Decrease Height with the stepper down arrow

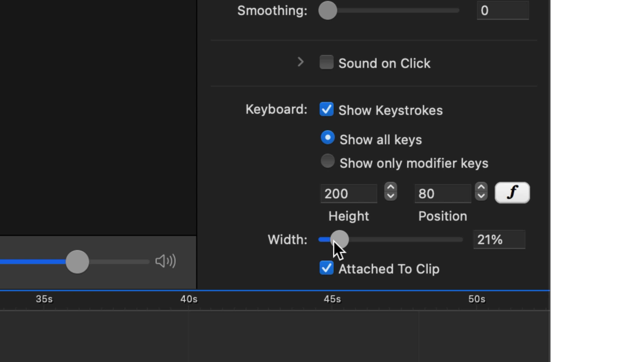[x=390, y=196]
